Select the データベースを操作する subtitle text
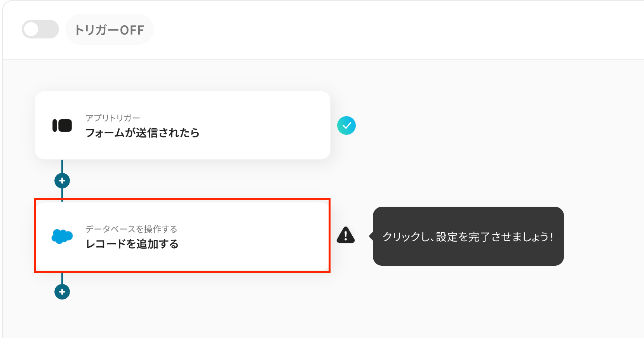 pos(131,229)
